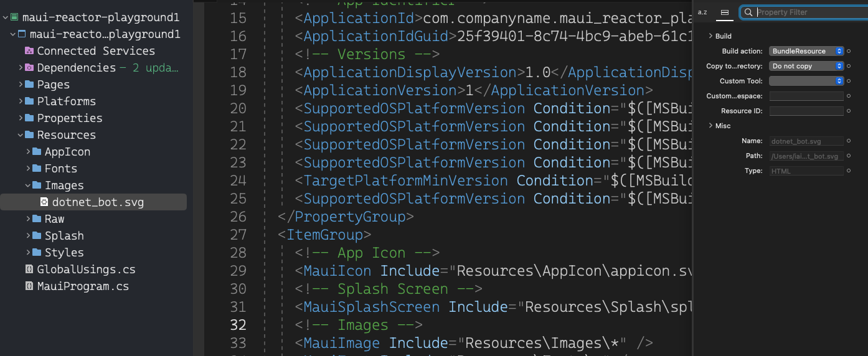868x356 pixels.
Task: Expand the Styles folder chevron
Action: pyautogui.click(x=28, y=253)
